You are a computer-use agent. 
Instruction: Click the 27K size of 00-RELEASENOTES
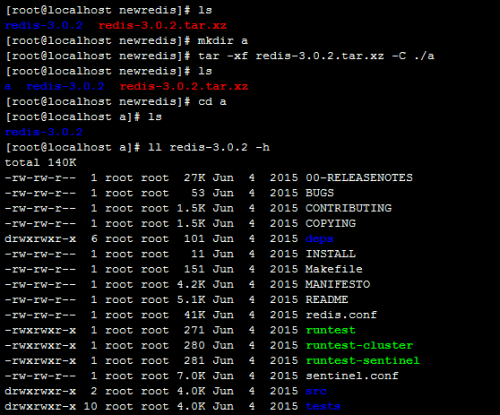pyautogui.click(x=194, y=178)
